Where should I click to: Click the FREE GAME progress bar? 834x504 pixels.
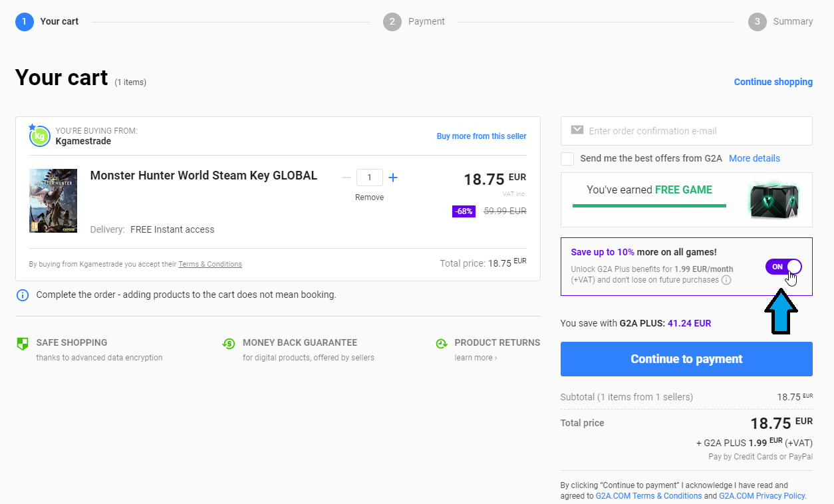click(648, 205)
